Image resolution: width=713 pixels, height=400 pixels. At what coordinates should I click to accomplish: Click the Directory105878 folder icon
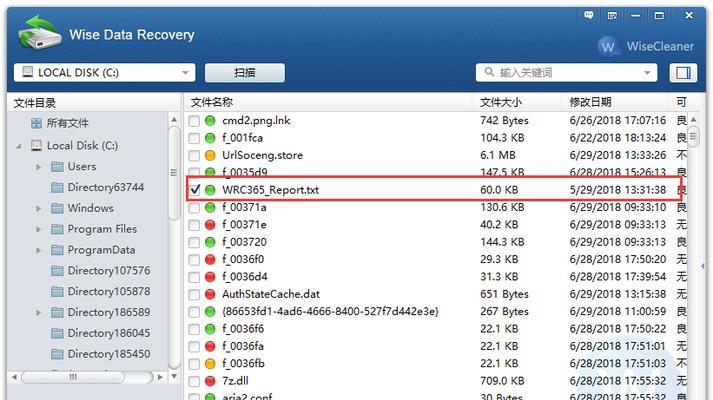pyautogui.click(x=57, y=292)
